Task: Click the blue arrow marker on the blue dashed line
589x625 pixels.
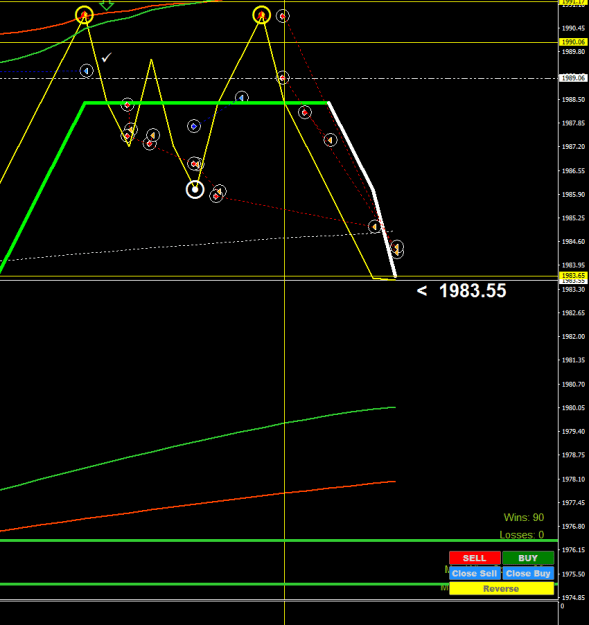Action: tap(86, 71)
